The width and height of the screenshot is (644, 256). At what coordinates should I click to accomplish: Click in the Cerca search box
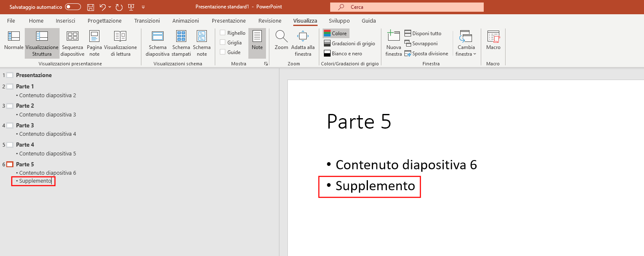tap(407, 7)
